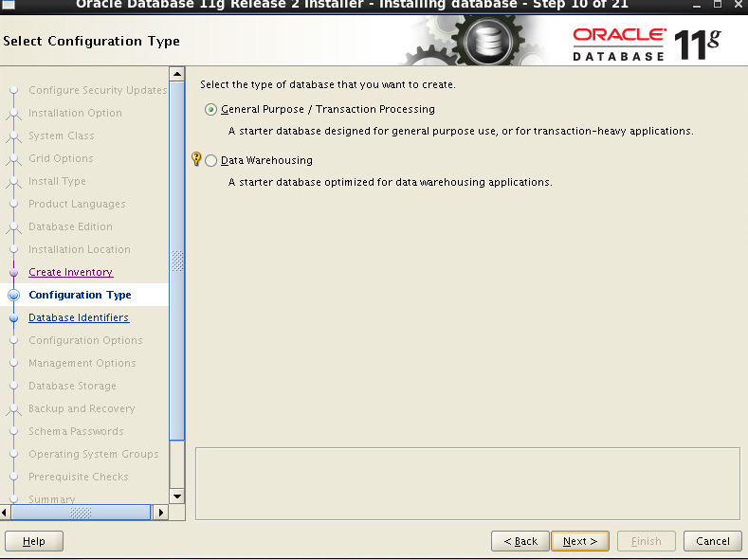The width and height of the screenshot is (748, 560).
Task: Click the vertical scrollbar thumb in sidebar
Action: click(x=177, y=261)
